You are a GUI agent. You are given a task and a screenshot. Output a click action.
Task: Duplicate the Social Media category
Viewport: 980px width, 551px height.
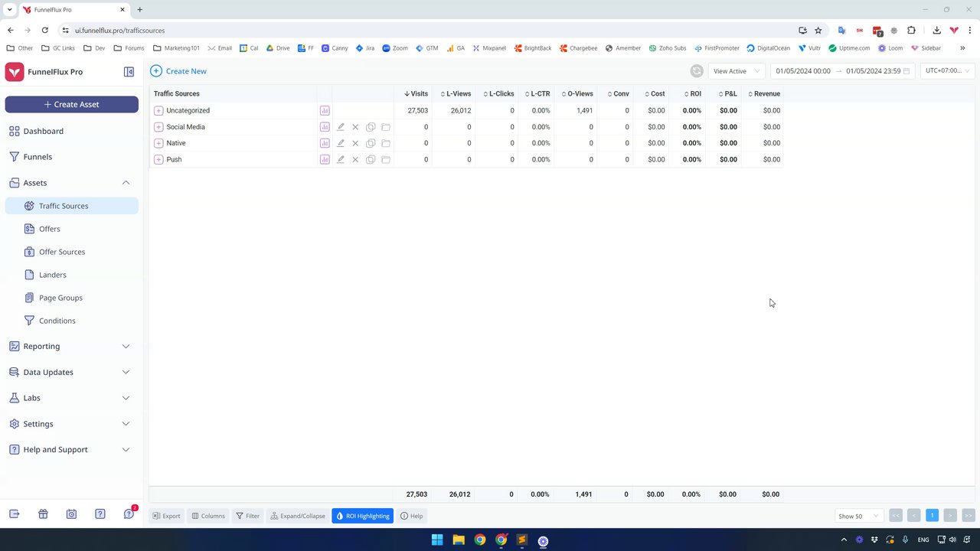point(371,127)
